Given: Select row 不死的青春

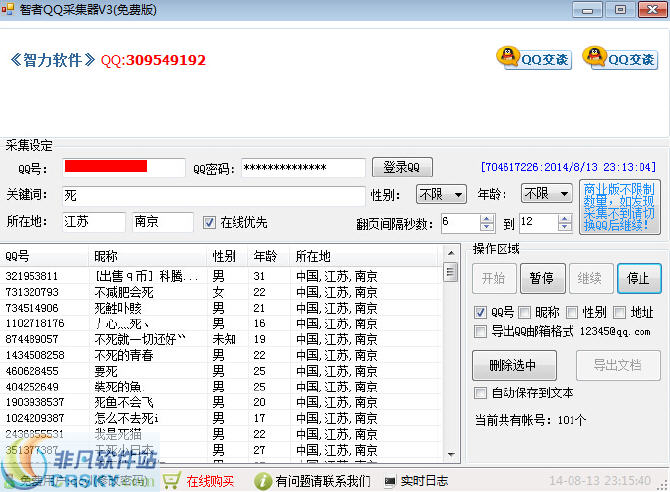Looking at the screenshot, I should coord(221,355).
